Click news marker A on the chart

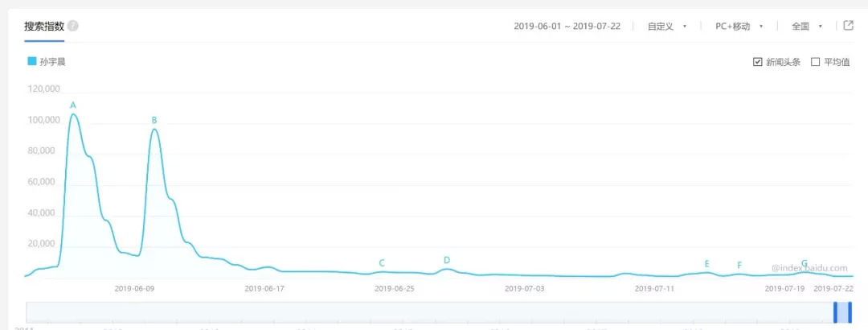(73, 105)
